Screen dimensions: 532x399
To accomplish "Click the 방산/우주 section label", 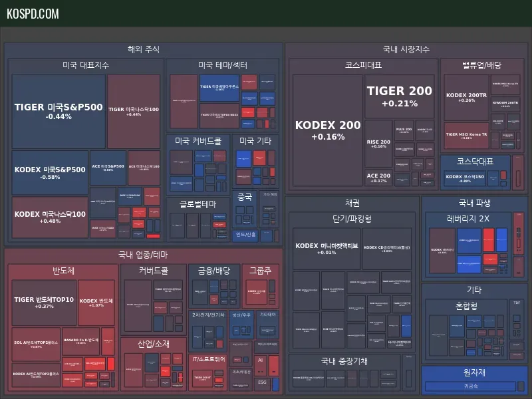I will click(x=241, y=315).
